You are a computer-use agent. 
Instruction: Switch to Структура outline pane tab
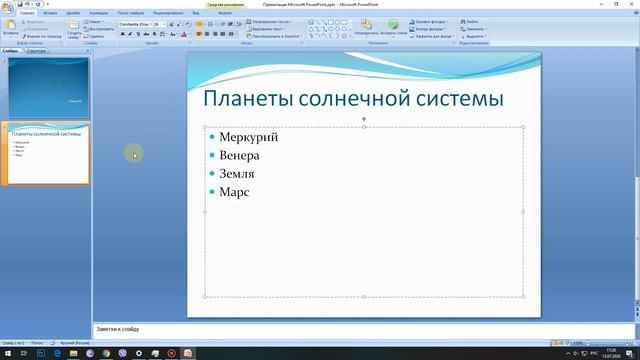(x=36, y=51)
